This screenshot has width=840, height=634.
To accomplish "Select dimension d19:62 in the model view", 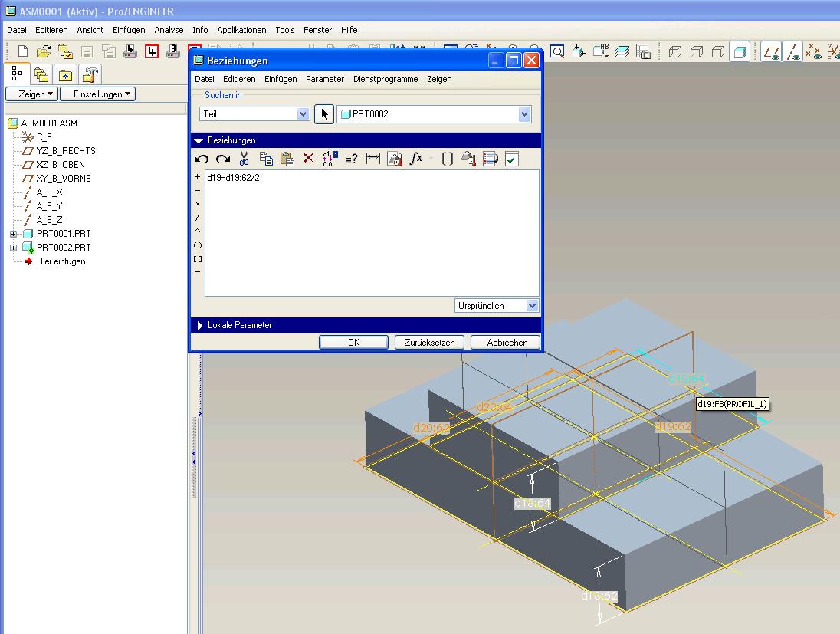I will tap(673, 426).
